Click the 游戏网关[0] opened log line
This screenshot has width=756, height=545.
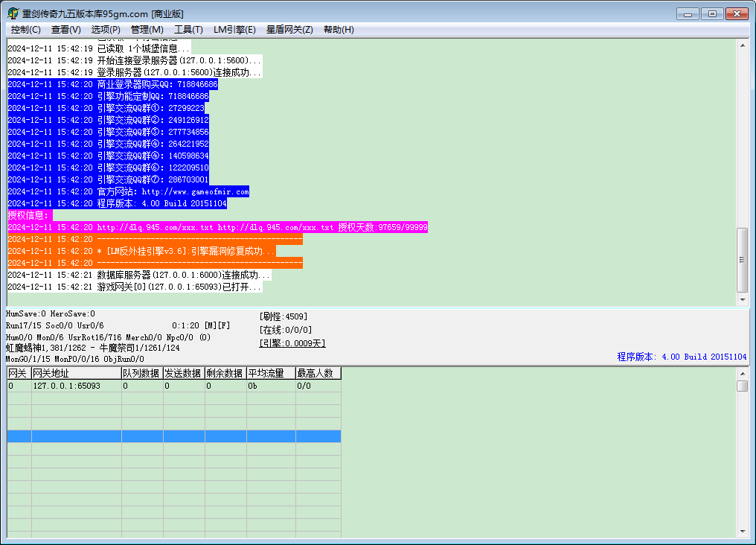pos(135,287)
